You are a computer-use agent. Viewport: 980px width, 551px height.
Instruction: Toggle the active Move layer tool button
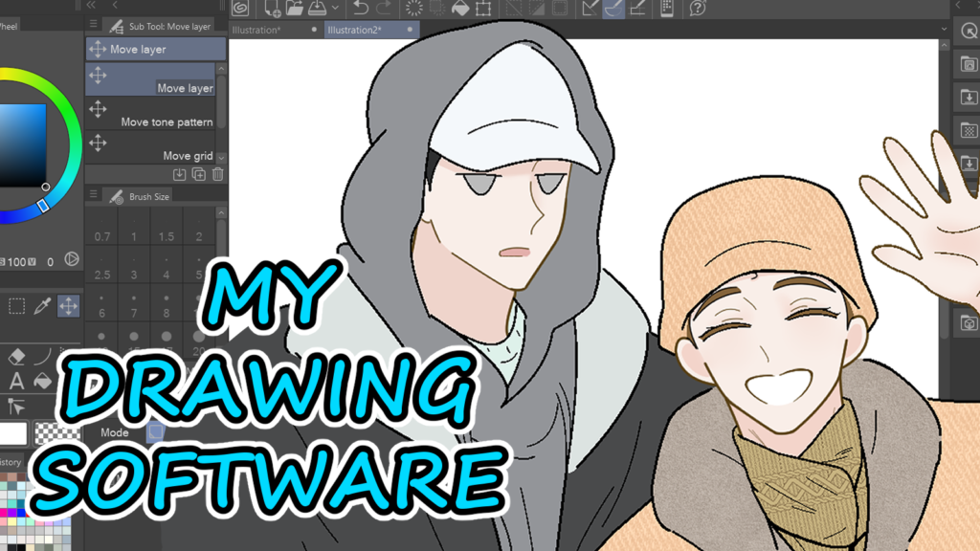[x=69, y=306]
